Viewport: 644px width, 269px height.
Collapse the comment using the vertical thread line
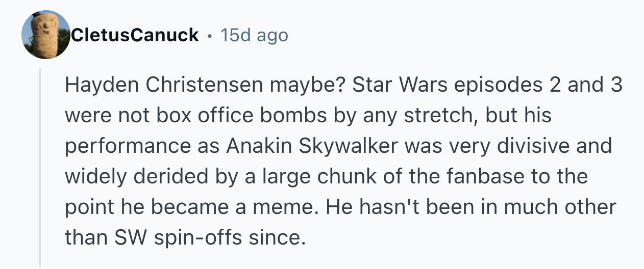click(x=40, y=168)
